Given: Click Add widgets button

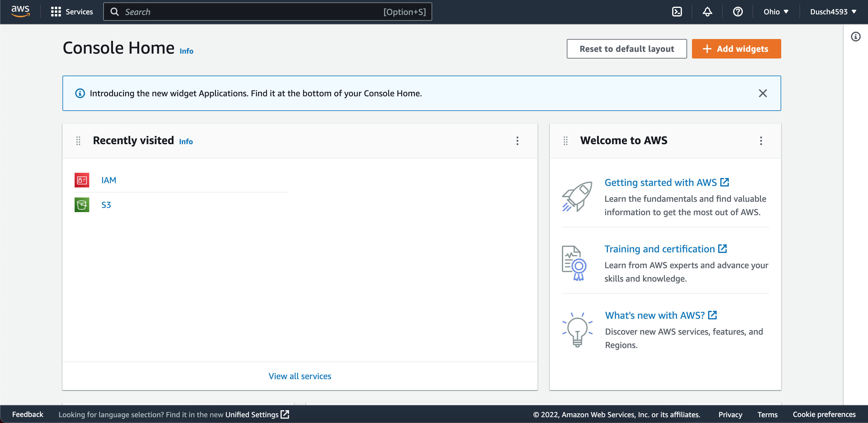Looking at the screenshot, I should (736, 49).
